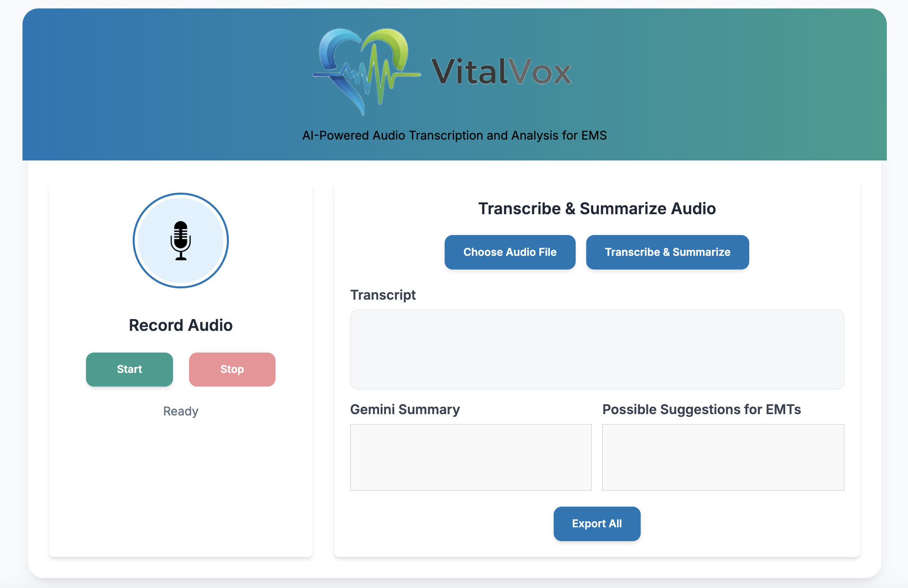The width and height of the screenshot is (908, 588).
Task: Click inside the Gemini Summary box
Action: [x=470, y=457]
